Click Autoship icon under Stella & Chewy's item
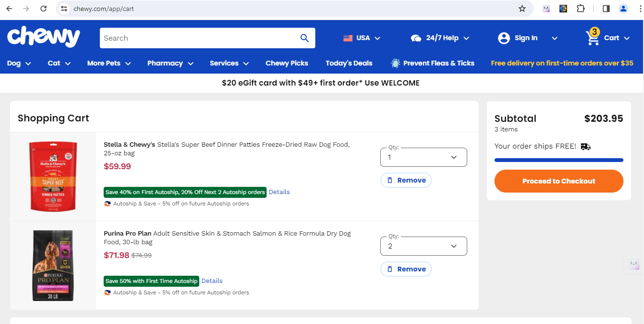Image resolution: width=644 pixels, height=324 pixels. (x=107, y=204)
